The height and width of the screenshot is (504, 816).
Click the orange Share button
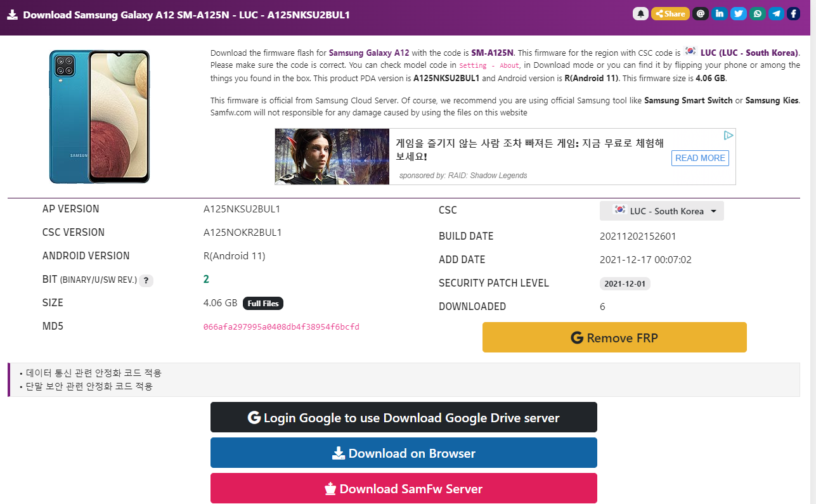[x=670, y=13]
